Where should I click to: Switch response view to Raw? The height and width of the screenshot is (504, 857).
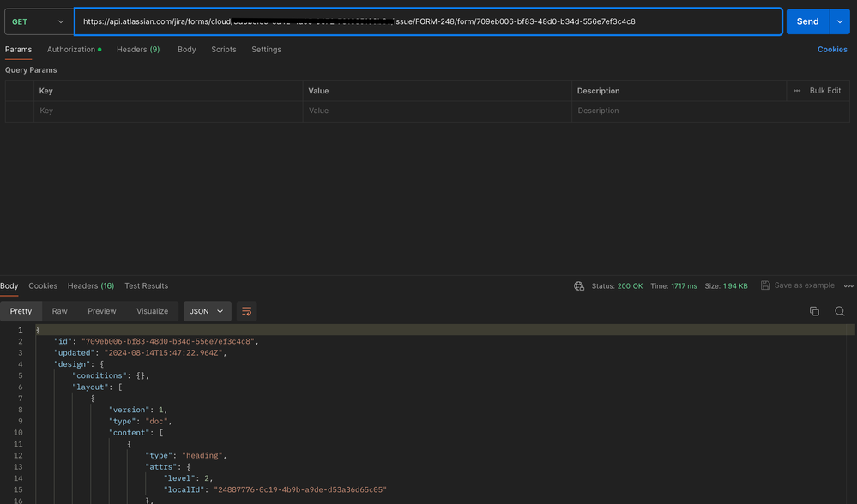59,310
